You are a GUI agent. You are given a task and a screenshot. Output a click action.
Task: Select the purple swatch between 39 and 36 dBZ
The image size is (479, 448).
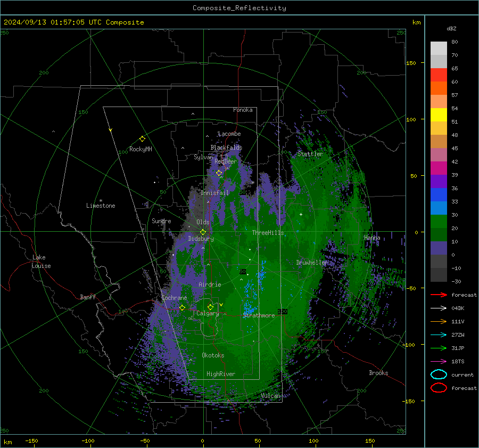click(439, 182)
